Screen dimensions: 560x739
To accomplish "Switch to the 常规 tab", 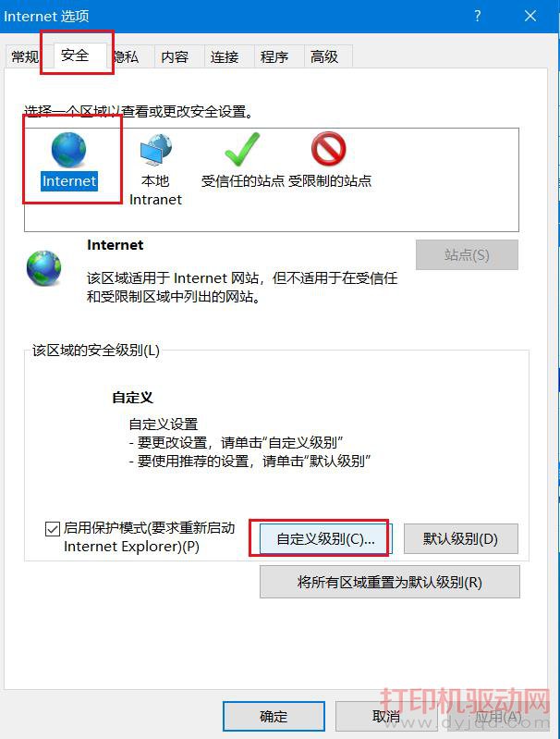I will [x=23, y=56].
